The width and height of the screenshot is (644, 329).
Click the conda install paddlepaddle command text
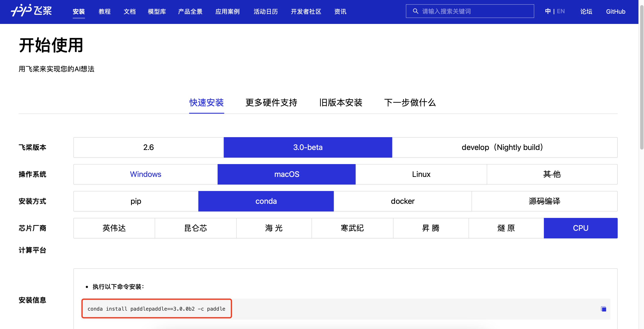[156, 309]
